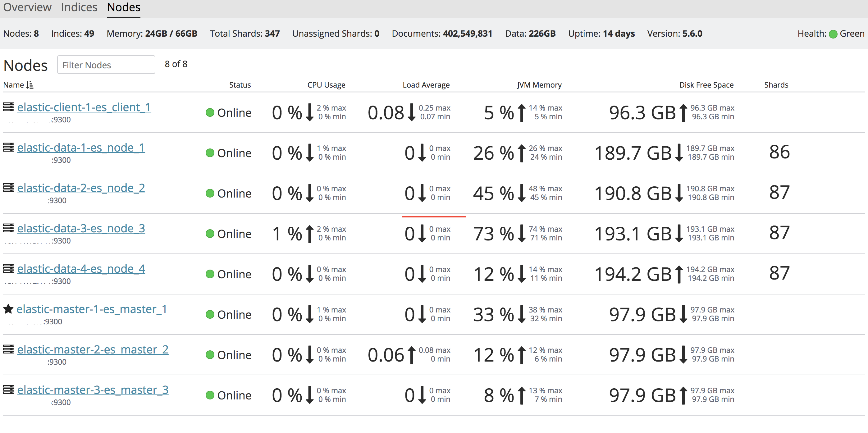Click the server icon beside elastic-master-3-es_master_3
868x433 pixels.
tap(9, 390)
